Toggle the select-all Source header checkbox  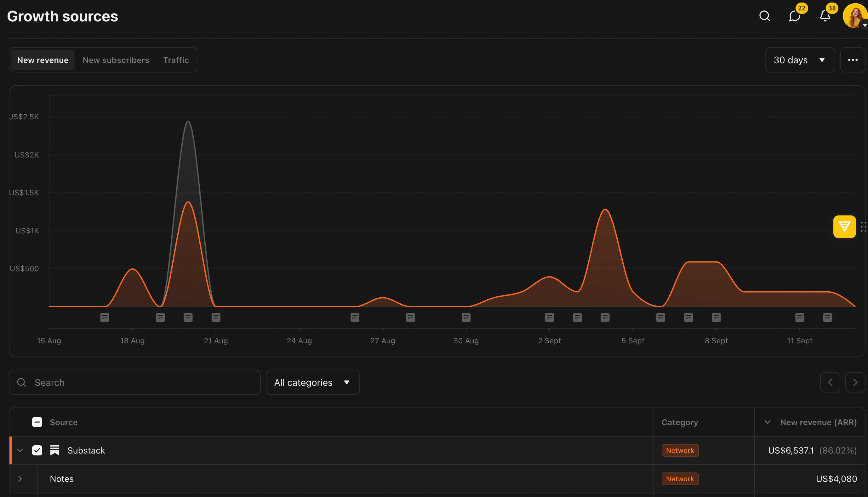click(x=37, y=422)
